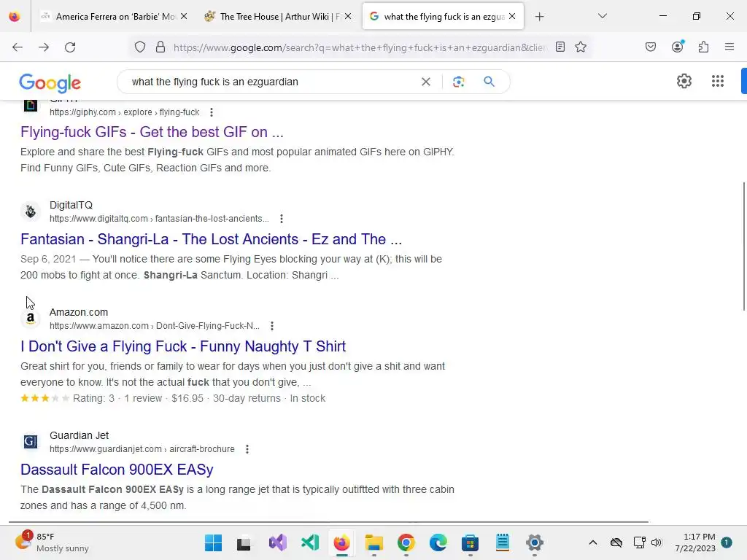Launch Visual Studio from the taskbar

pyautogui.click(x=278, y=542)
